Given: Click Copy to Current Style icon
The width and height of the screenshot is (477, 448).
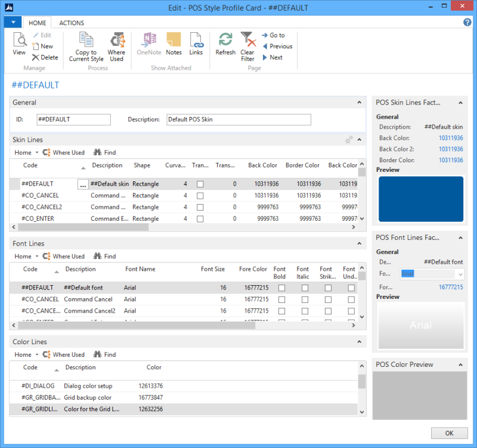Looking at the screenshot, I should click(86, 41).
